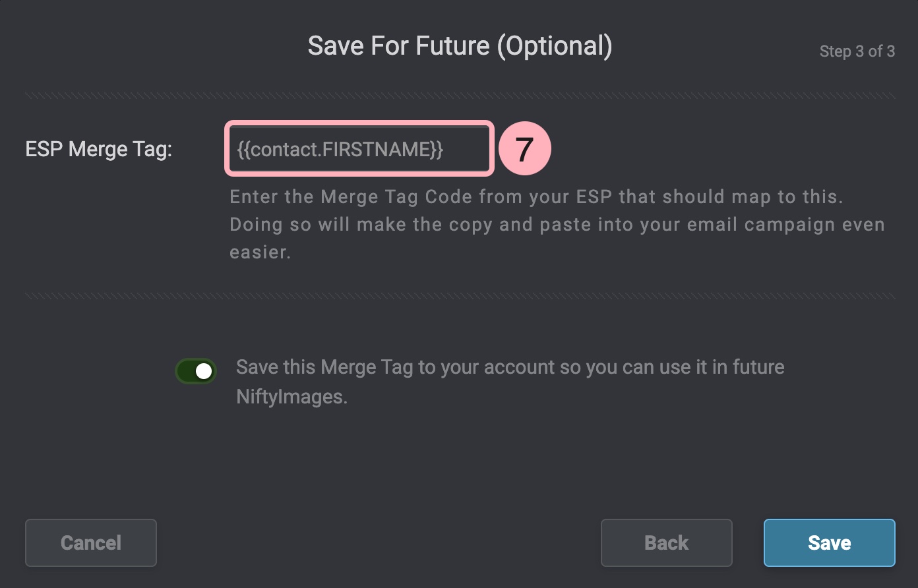The image size is (918, 588).
Task: Click the ESP Merge Tag label
Action: tap(98, 149)
